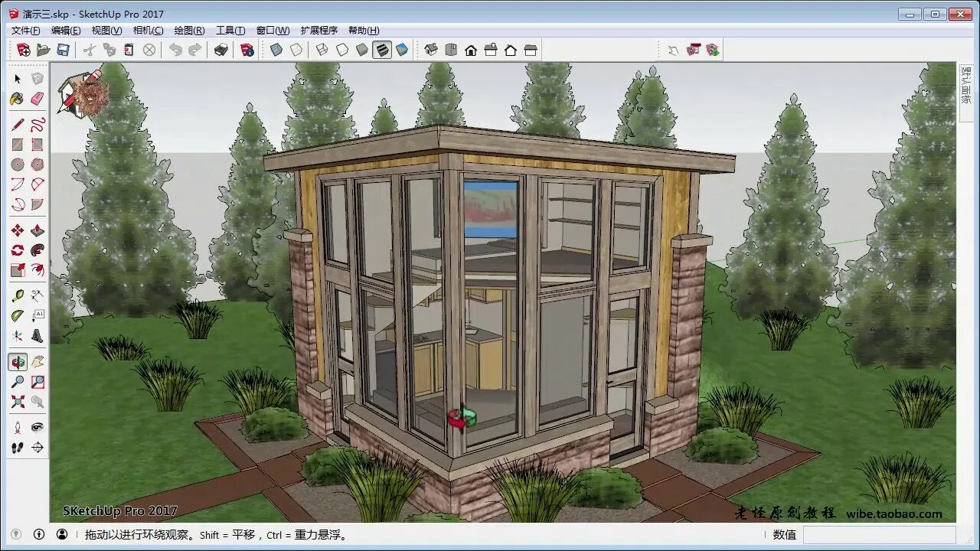Undo the last action
This screenshot has height=551, width=980.
(x=175, y=50)
